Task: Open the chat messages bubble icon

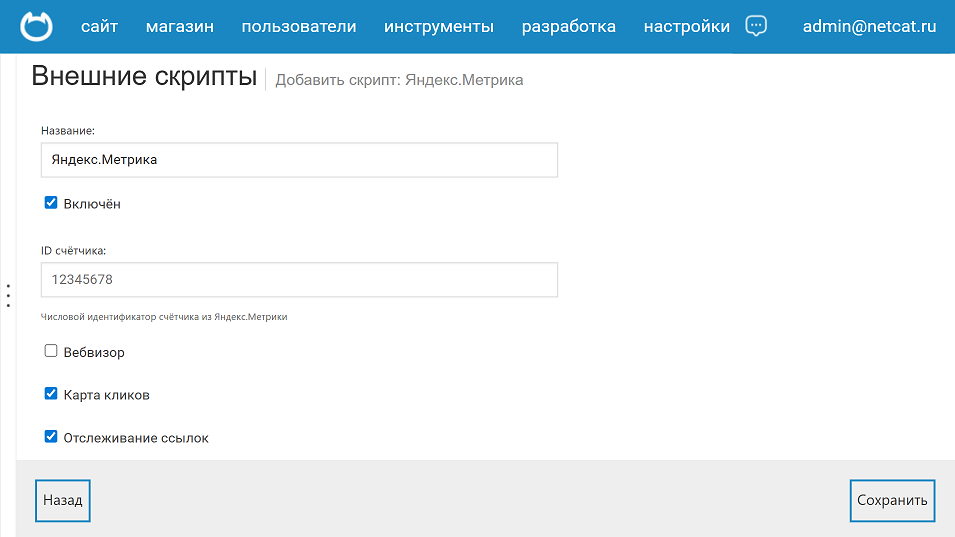Action: coord(757,27)
